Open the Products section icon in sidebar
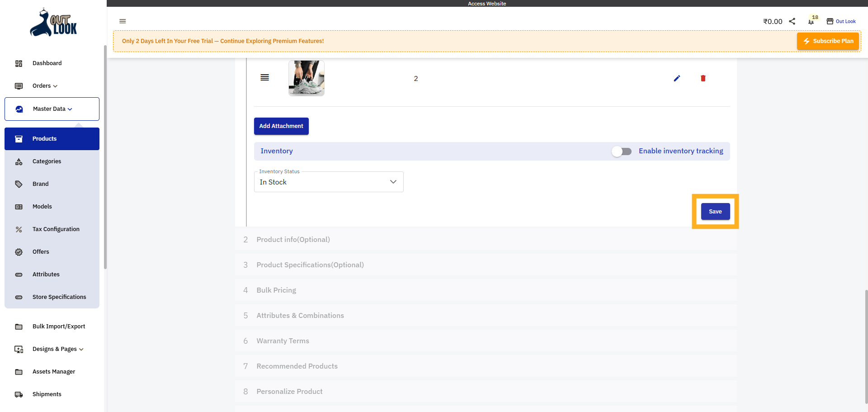Image resolution: width=868 pixels, height=412 pixels. point(19,139)
